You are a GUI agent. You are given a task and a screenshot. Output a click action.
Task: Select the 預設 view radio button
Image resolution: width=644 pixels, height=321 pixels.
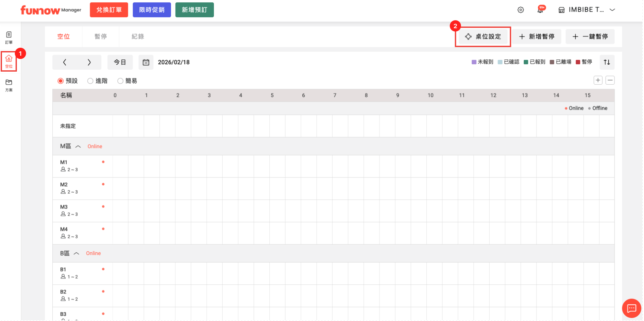tap(61, 81)
